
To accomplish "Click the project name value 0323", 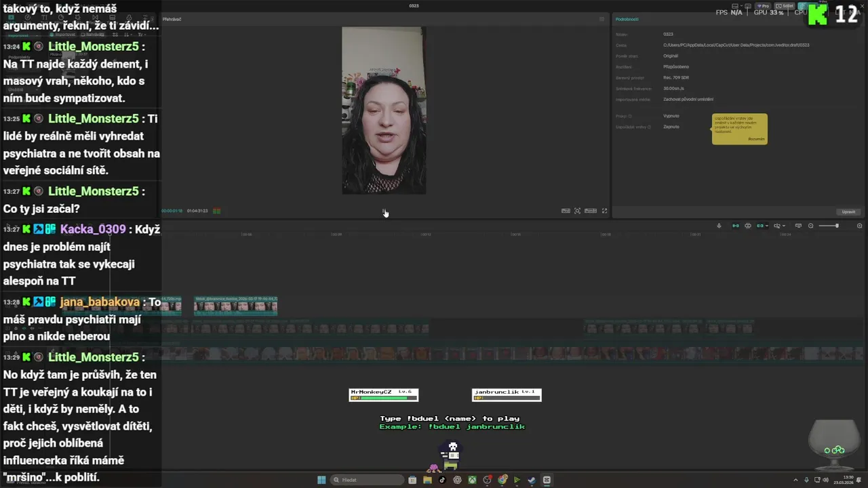I will (668, 34).
